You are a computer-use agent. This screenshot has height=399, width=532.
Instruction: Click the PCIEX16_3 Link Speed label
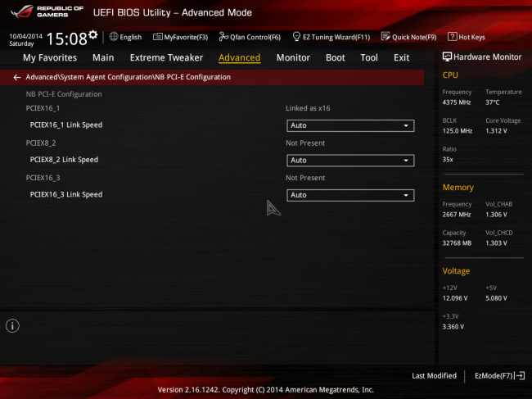66,194
